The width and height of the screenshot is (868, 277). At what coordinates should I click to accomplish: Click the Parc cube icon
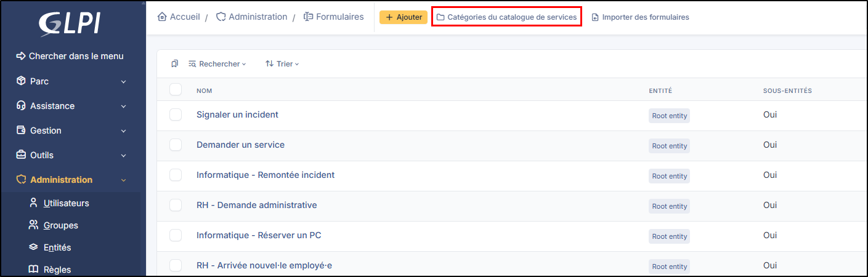click(21, 81)
